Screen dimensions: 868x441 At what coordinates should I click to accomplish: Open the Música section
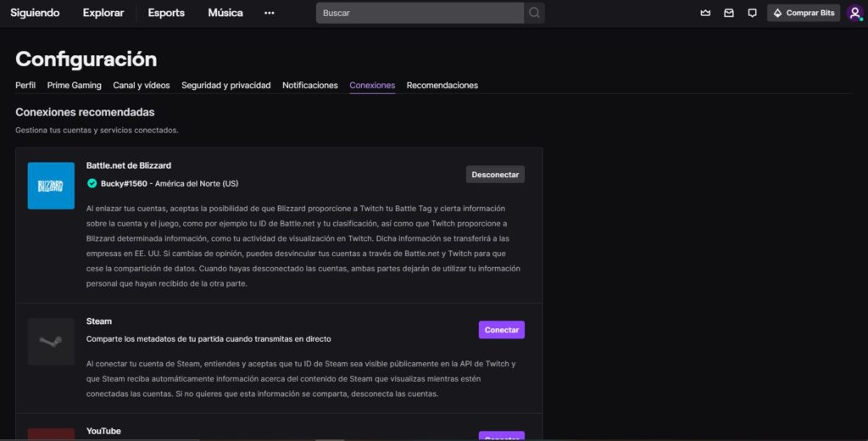(225, 13)
